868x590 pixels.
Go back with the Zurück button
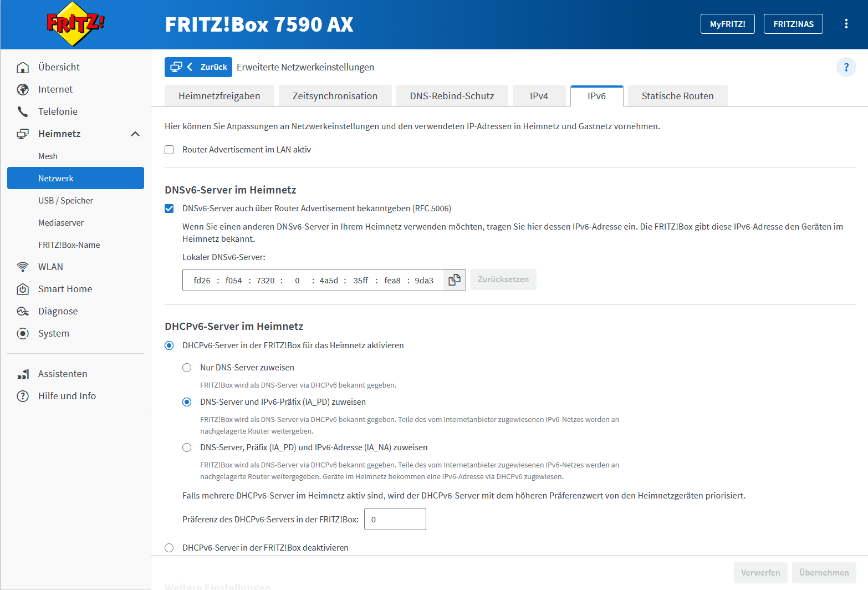[x=198, y=67]
